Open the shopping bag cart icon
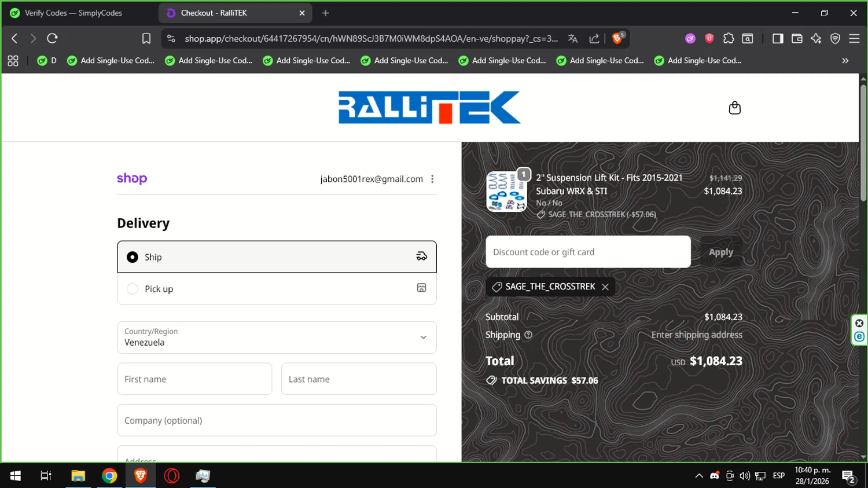868x488 pixels. tap(734, 108)
